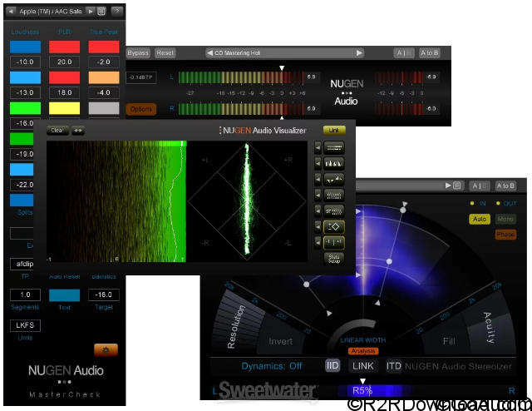Click the horizontal arrows icon beside Clear

(x=78, y=131)
